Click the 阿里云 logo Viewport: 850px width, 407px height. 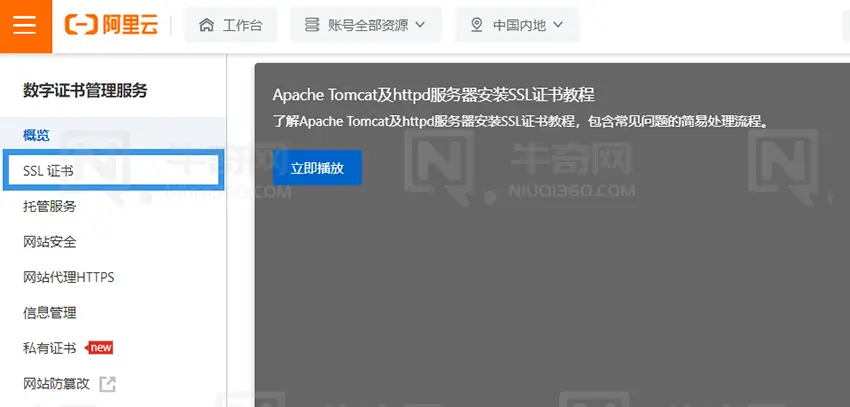point(111,25)
